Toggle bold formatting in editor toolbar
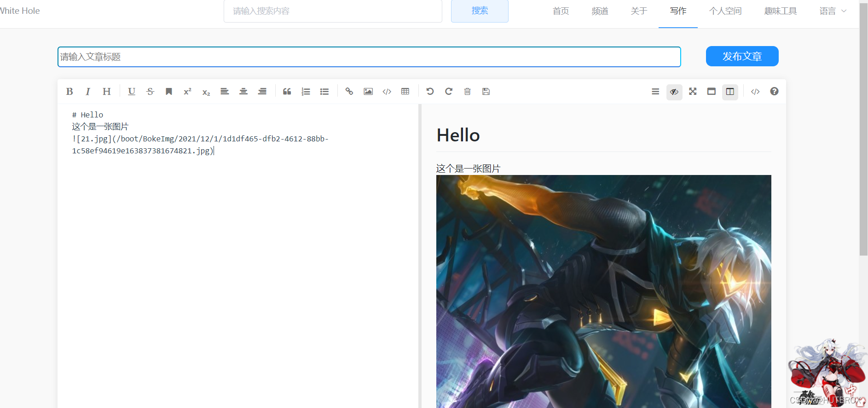This screenshot has width=868, height=408. pos(69,92)
